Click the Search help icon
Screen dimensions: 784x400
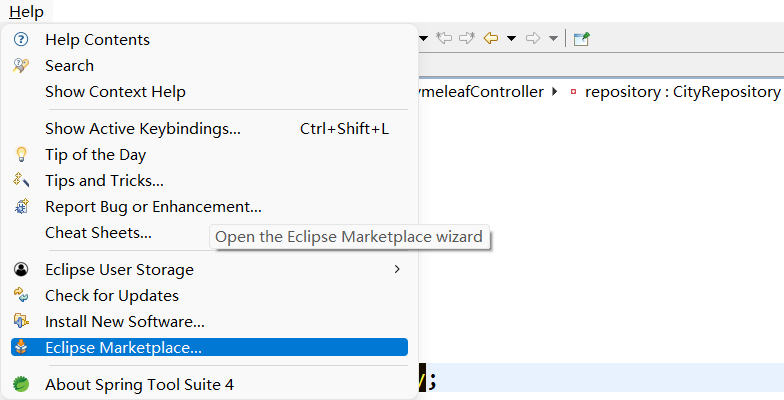click(x=22, y=66)
